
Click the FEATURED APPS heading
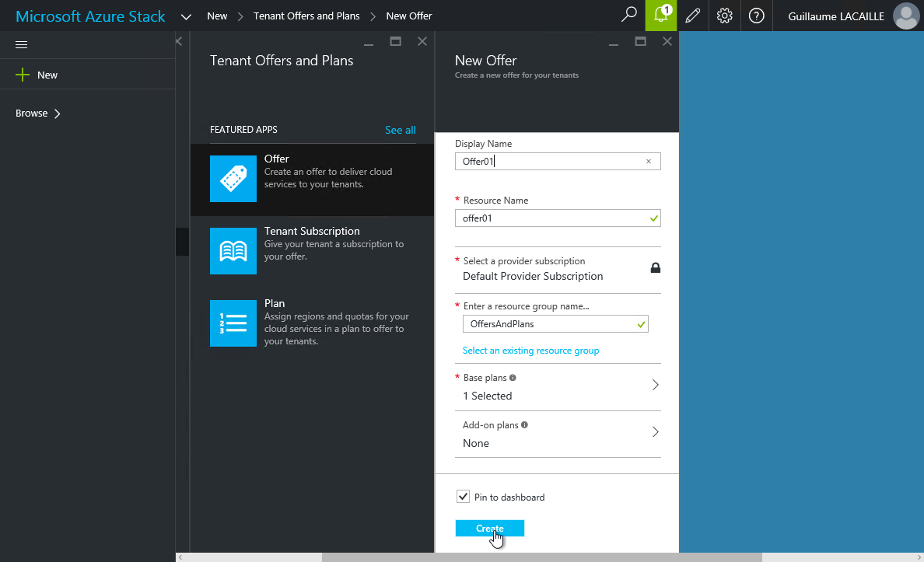[243, 130]
